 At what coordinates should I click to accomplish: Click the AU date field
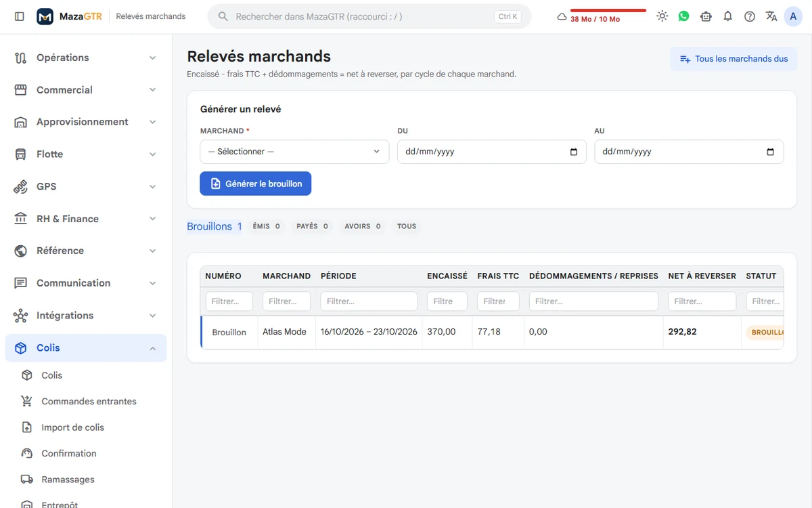click(x=689, y=152)
